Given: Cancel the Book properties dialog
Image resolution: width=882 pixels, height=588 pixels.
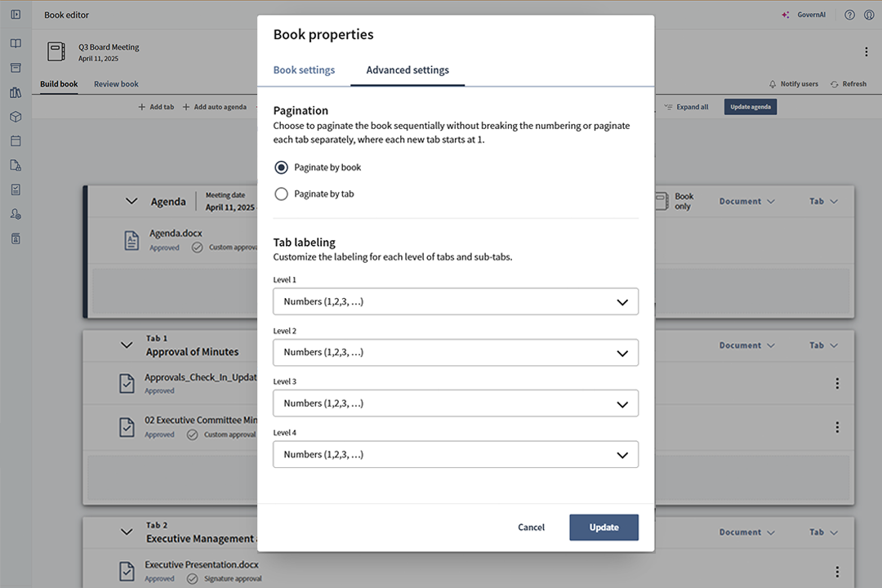Looking at the screenshot, I should pyautogui.click(x=531, y=527).
